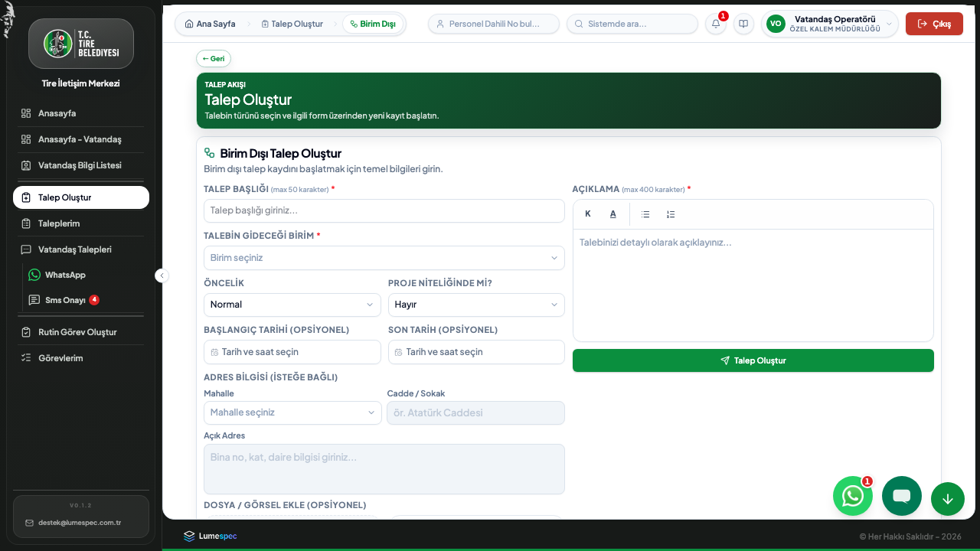Viewport: 980px width, 551px height.
Task: Open the Öncelik dropdown set to Normal
Action: [292, 305]
